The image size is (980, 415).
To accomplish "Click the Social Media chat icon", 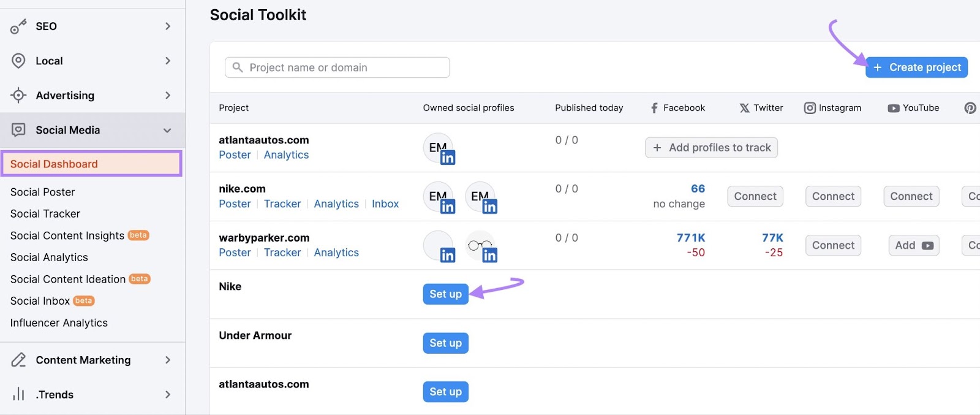I will coord(18,130).
